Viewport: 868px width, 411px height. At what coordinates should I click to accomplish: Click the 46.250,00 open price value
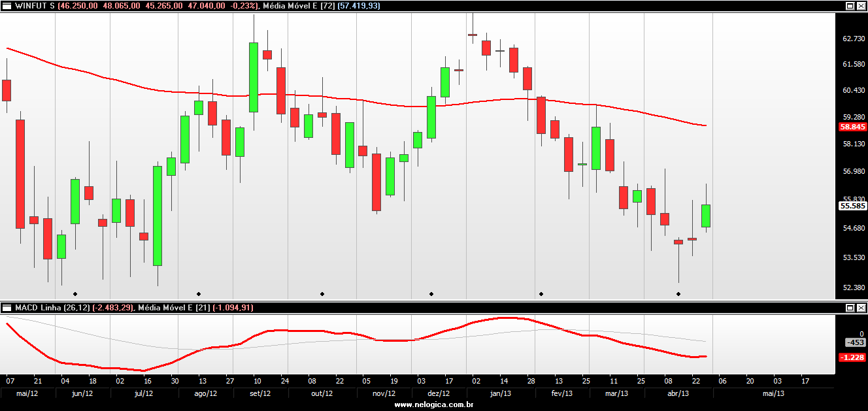[78, 5]
